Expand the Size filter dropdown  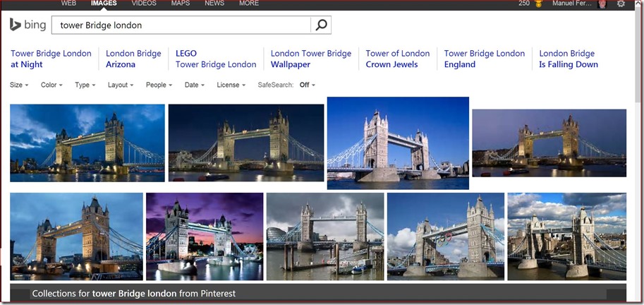[x=19, y=85]
